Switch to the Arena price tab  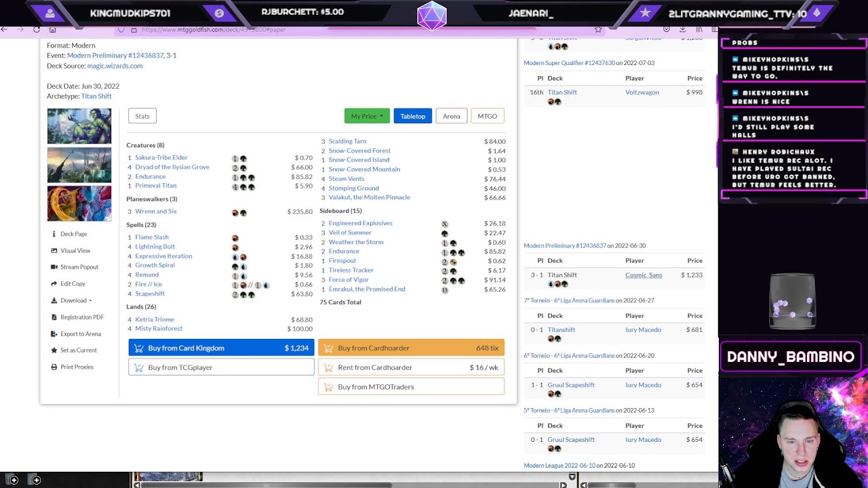pos(451,116)
